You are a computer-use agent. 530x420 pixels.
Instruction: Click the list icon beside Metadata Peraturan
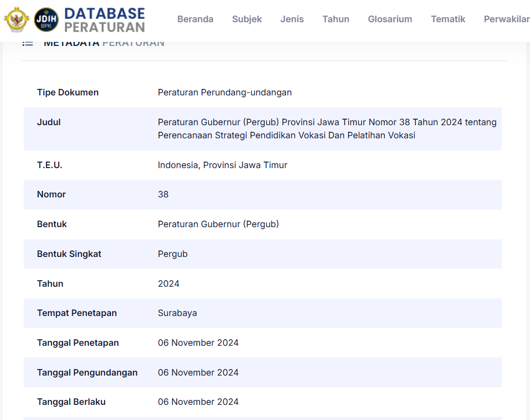(28, 43)
